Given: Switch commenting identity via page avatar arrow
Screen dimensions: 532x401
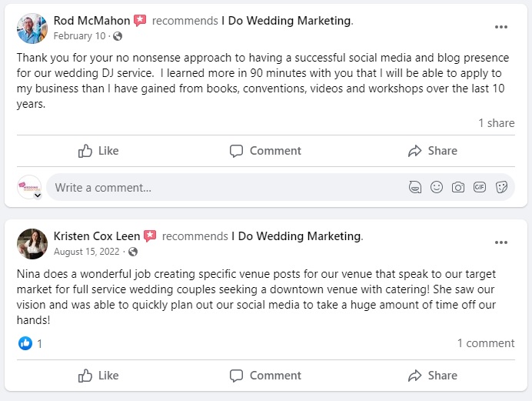Looking at the screenshot, I should 37,195.
